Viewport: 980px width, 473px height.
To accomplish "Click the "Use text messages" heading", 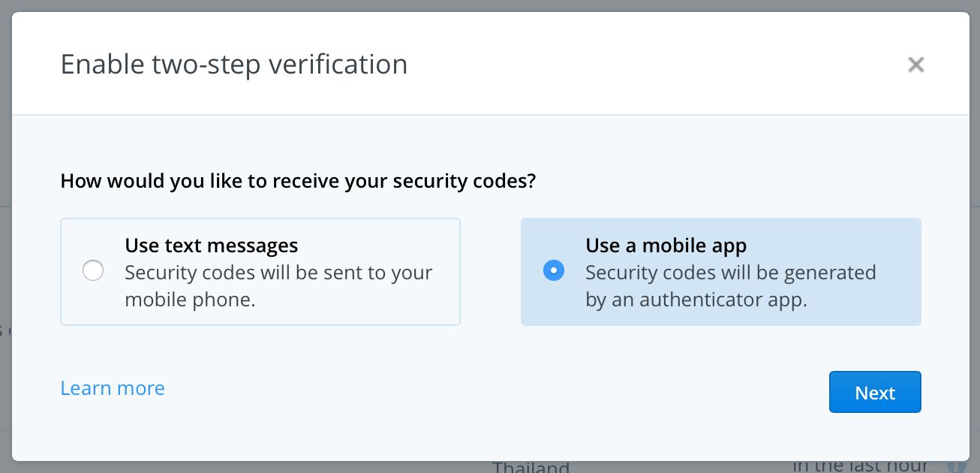I will pyautogui.click(x=212, y=246).
